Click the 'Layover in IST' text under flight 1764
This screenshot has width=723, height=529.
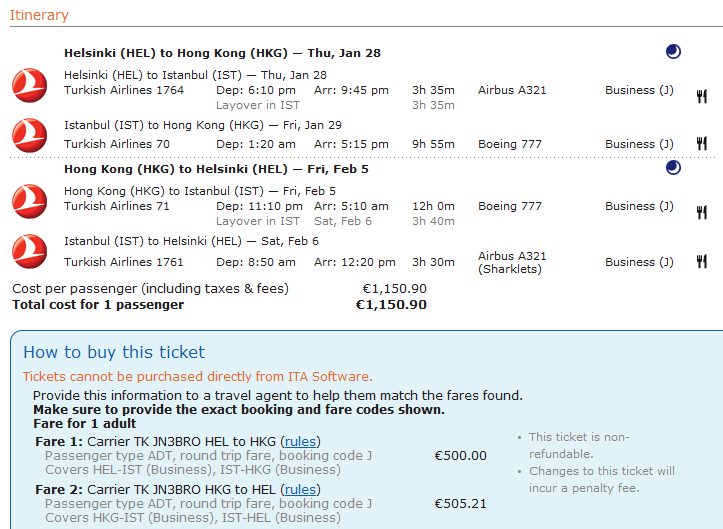pos(258,105)
